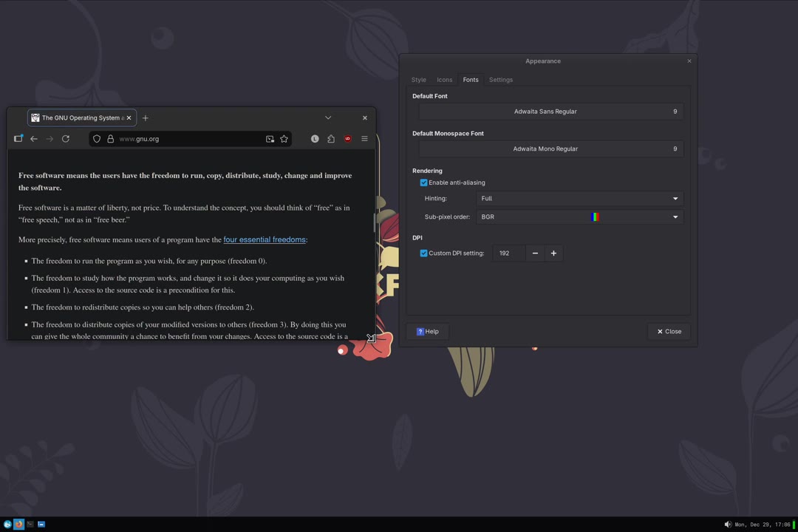
Task: Switch to the Style tab
Action: click(419, 80)
